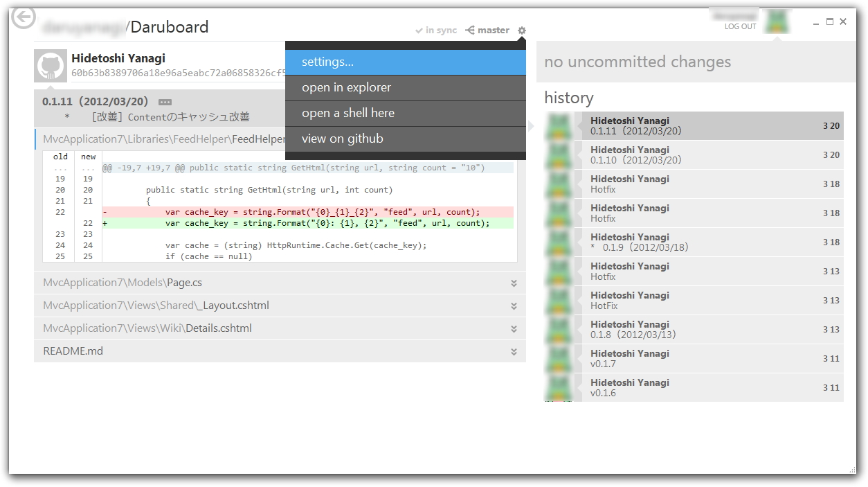Select history commit 0.1.8（2012/03/13）
This screenshot has height=487, width=868.
[x=694, y=330]
